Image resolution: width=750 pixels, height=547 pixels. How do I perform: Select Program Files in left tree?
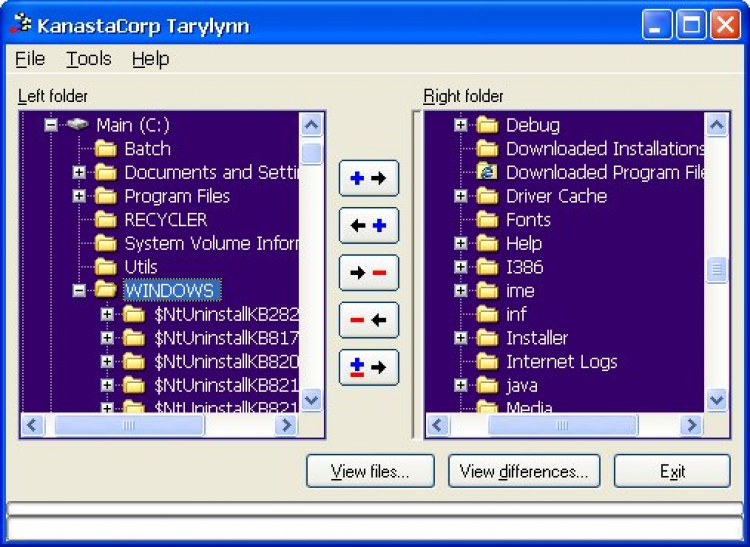click(x=177, y=196)
